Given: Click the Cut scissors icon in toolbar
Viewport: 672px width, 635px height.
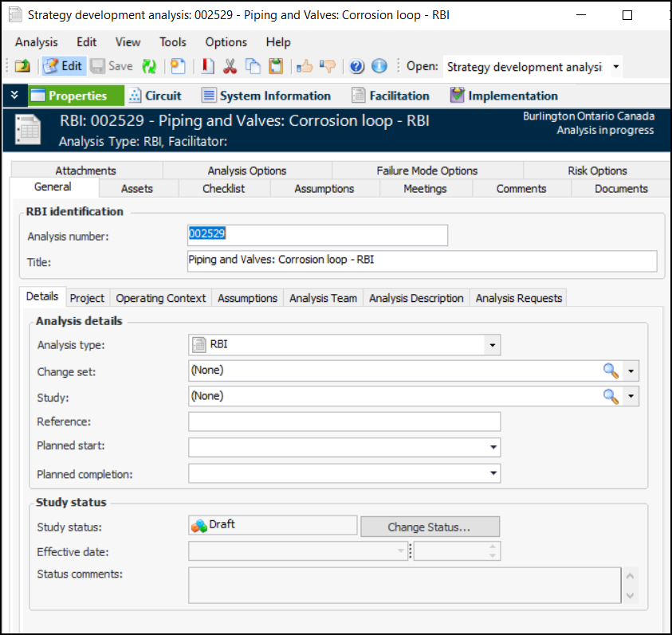Looking at the screenshot, I should (x=230, y=67).
